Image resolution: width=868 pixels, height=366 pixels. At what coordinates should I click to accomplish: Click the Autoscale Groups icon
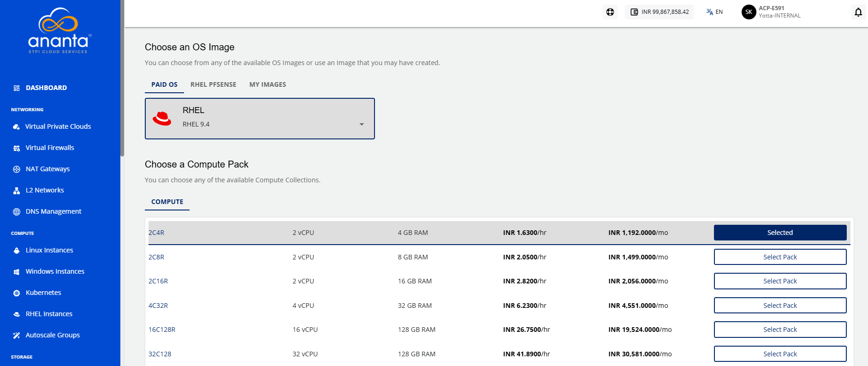(17, 336)
